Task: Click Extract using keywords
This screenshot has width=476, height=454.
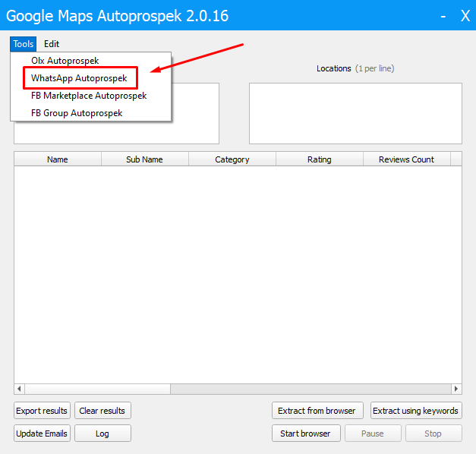Action: coord(416,411)
